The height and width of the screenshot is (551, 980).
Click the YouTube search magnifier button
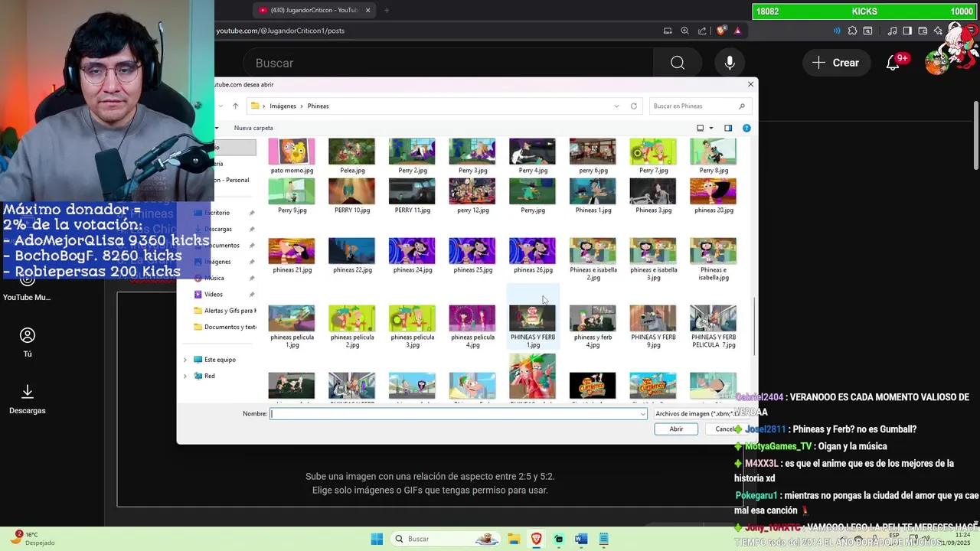click(678, 63)
